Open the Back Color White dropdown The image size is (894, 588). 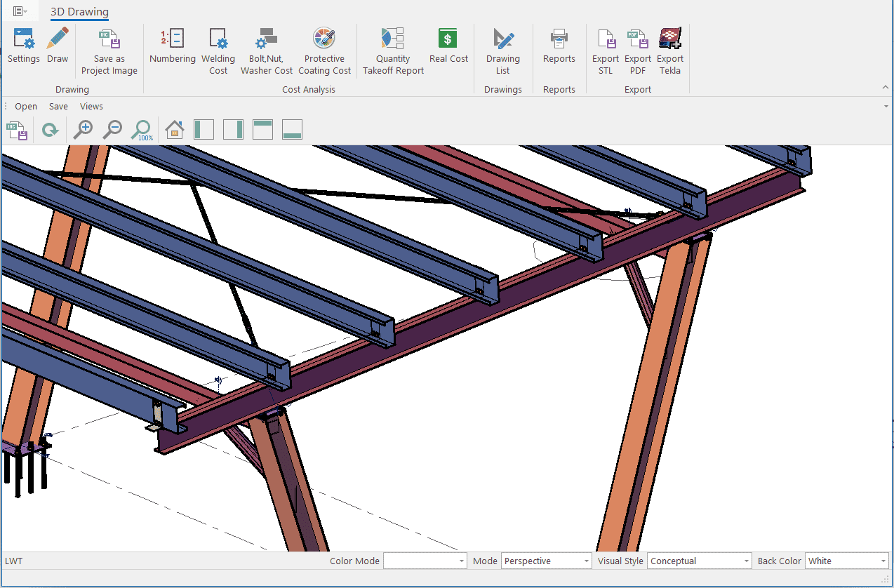coord(883,561)
